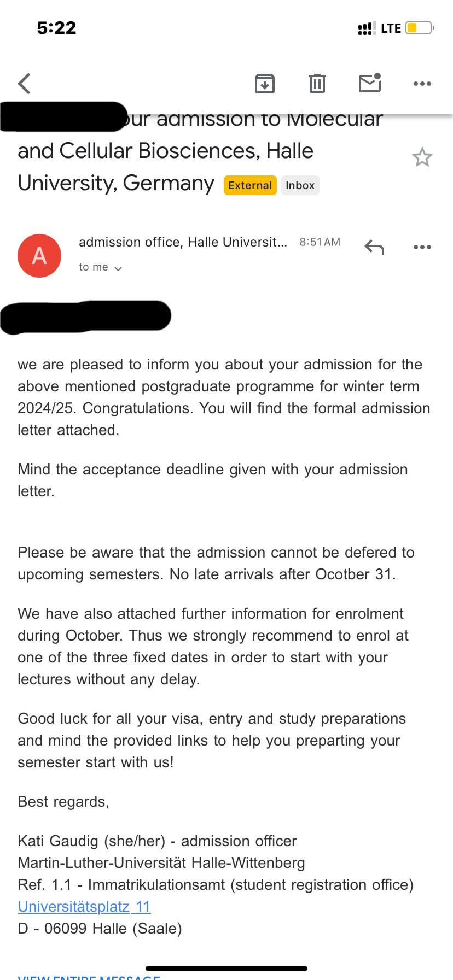Tap the home indicator bar
The image size is (453, 980).
tap(226, 968)
